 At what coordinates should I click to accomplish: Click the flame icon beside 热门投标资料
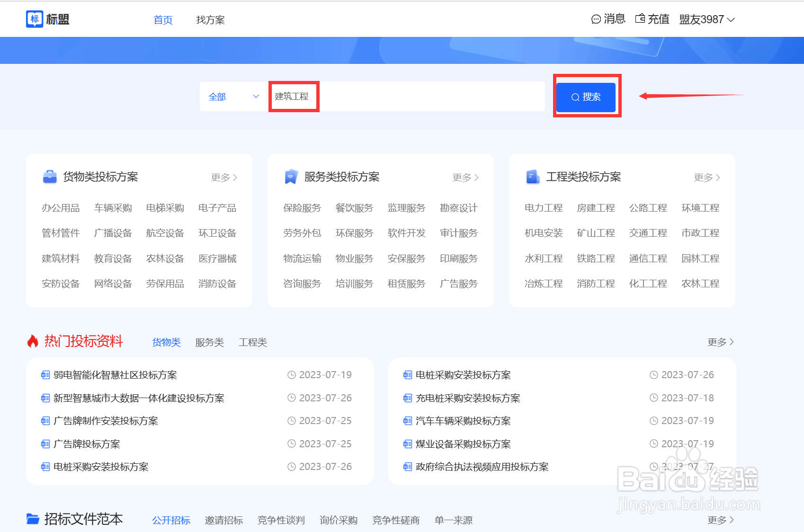[32, 341]
